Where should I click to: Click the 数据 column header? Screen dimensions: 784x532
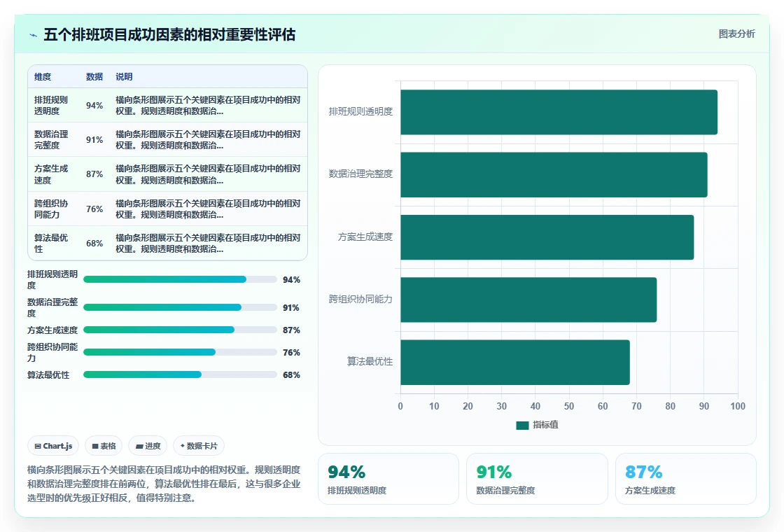[94, 77]
